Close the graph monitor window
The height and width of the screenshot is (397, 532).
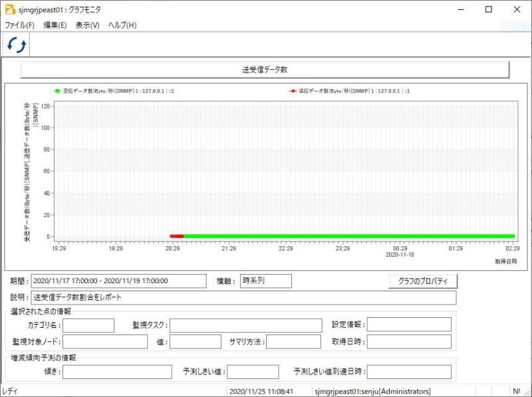click(x=517, y=9)
